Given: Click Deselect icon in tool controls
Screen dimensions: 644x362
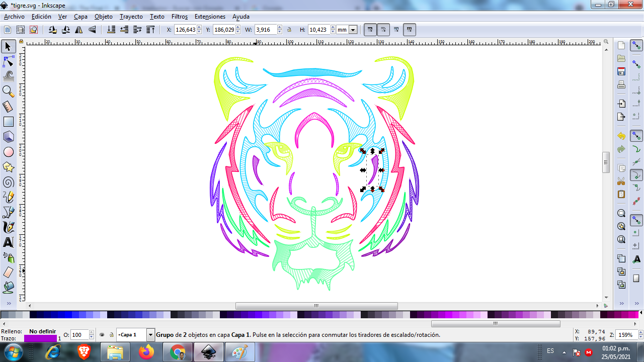Looking at the screenshot, I should click(33, 30).
